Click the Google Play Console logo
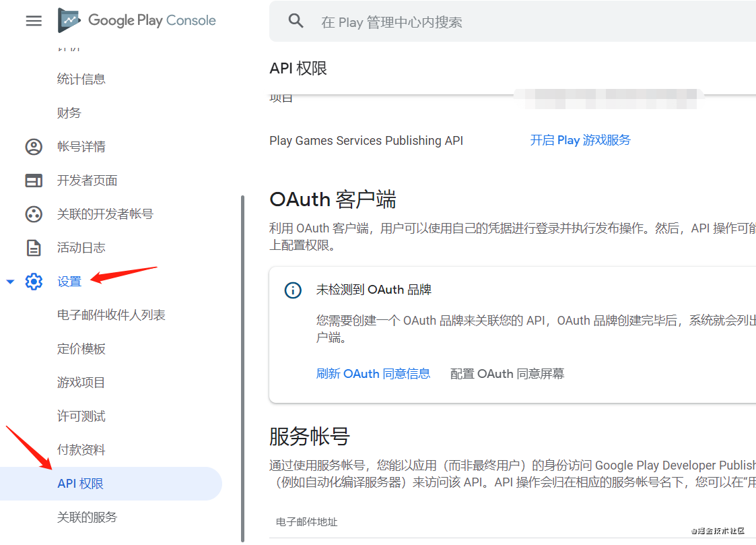756x545 pixels. coord(137,20)
